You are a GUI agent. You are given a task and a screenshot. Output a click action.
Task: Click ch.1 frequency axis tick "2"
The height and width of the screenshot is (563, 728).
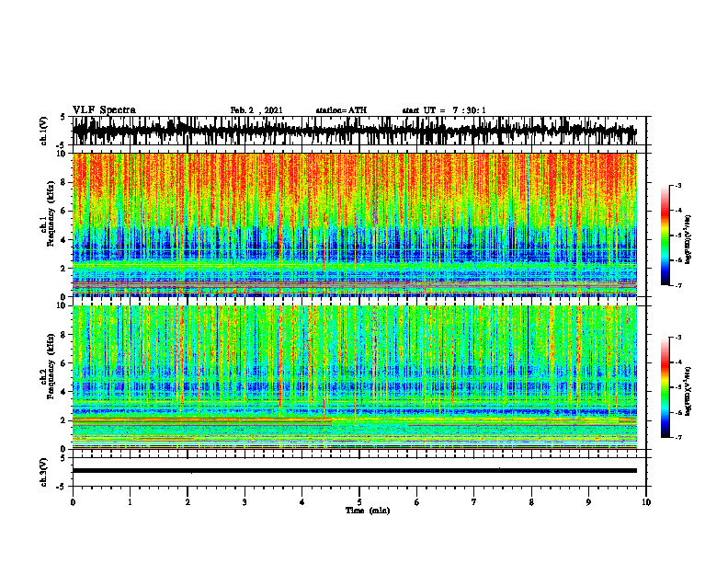[64, 268]
